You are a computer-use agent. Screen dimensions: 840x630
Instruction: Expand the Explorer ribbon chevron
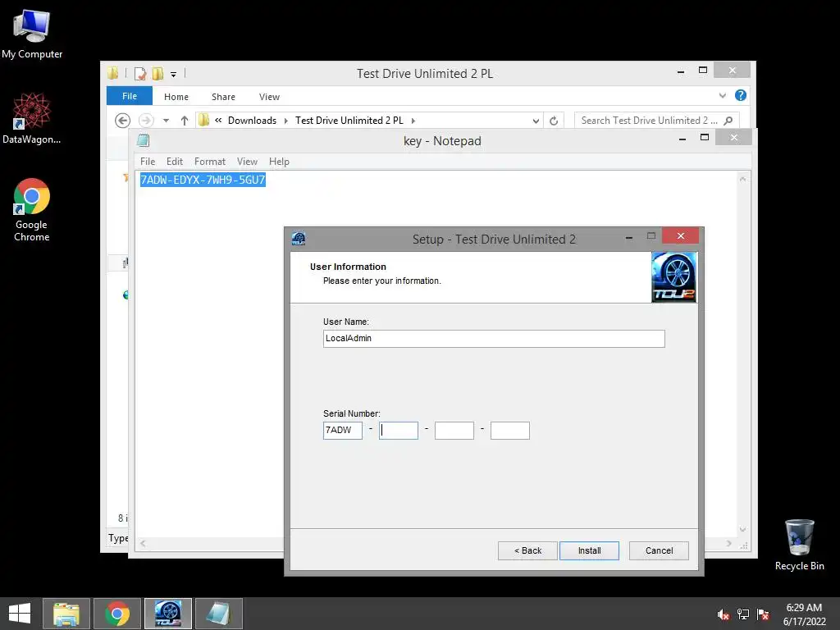722,95
